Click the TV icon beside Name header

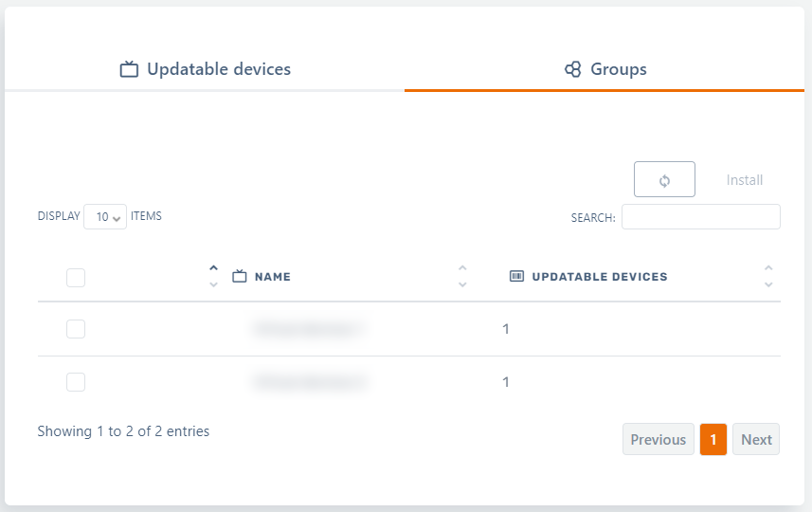240,277
